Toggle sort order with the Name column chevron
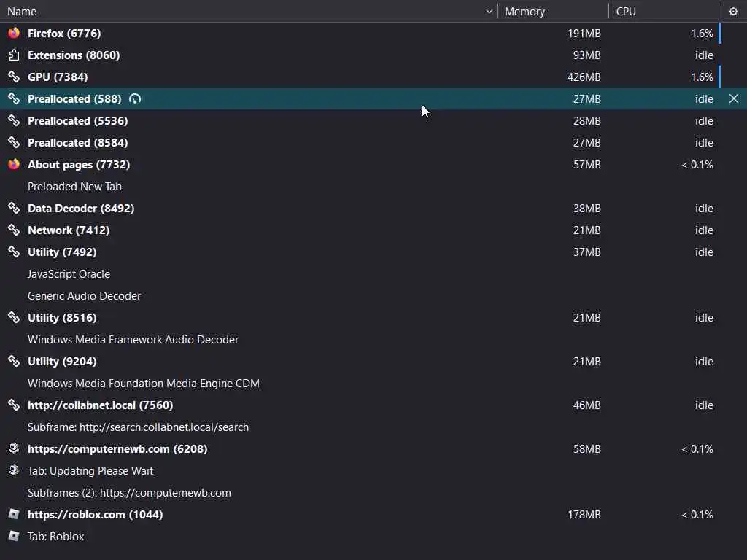The height and width of the screenshot is (560, 747). coord(489,11)
